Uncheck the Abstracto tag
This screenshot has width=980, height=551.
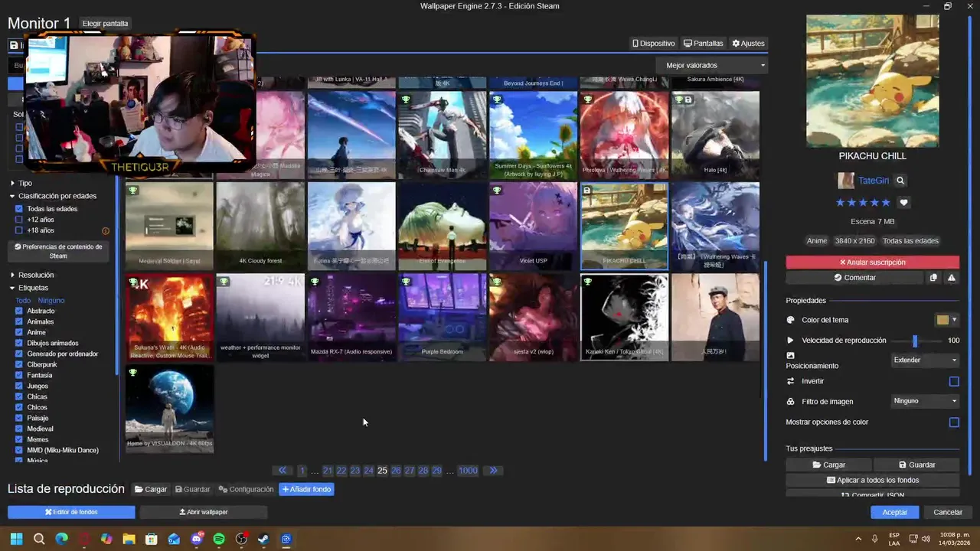pos(19,311)
